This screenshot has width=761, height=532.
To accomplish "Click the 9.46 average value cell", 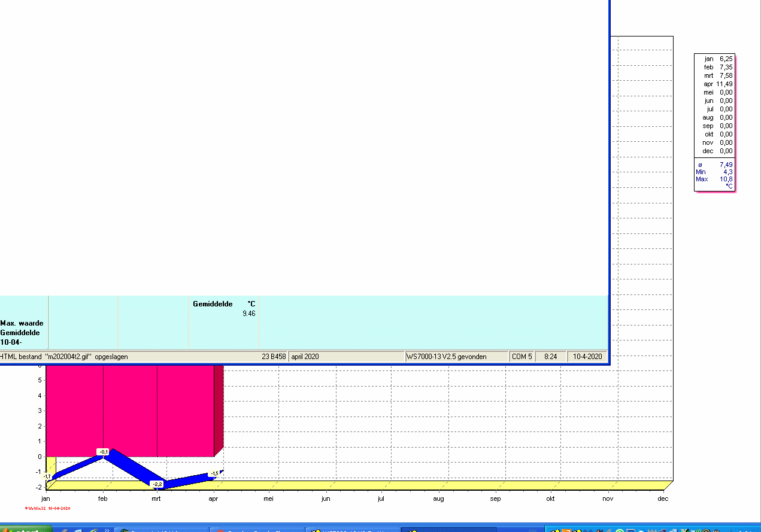I will [249, 313].
